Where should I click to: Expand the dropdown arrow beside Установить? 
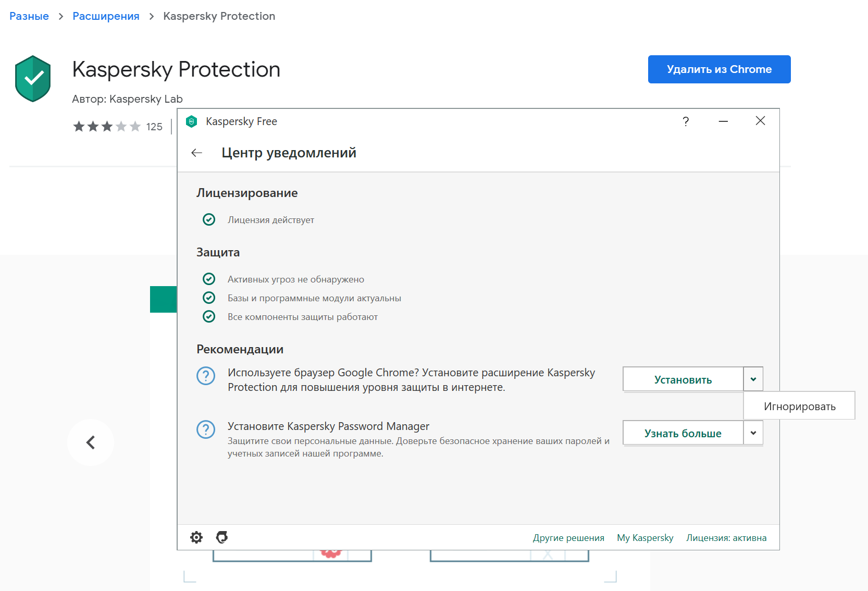point(753,379)
